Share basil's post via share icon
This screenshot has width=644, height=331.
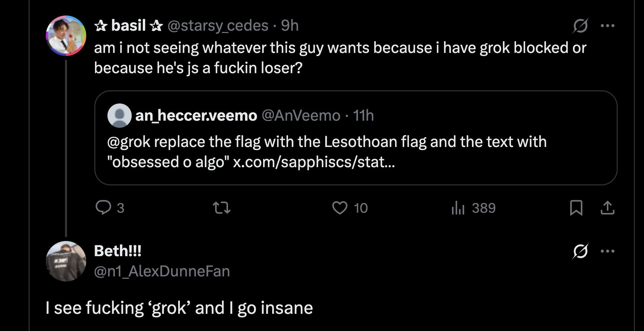tap(607, 208)
